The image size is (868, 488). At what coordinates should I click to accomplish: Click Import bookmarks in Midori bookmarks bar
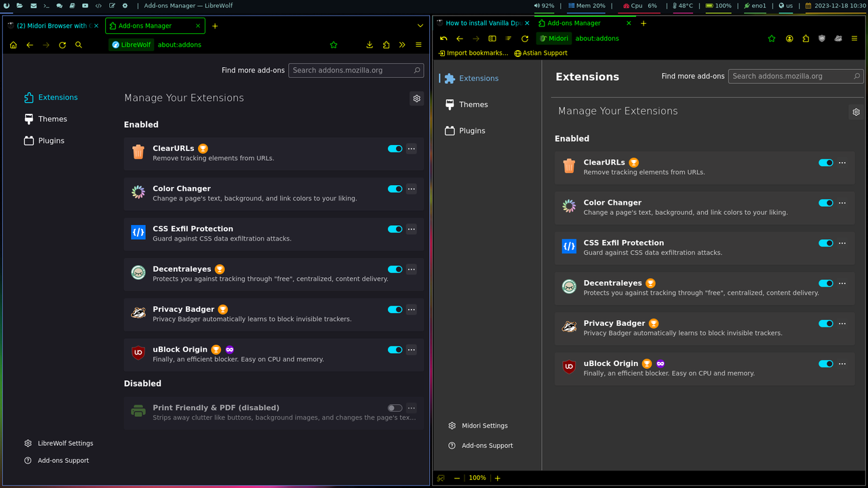473,53
